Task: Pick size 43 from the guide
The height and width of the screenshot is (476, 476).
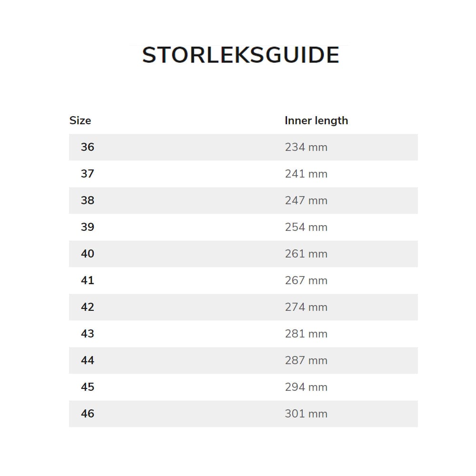Action: pos(88,334)
